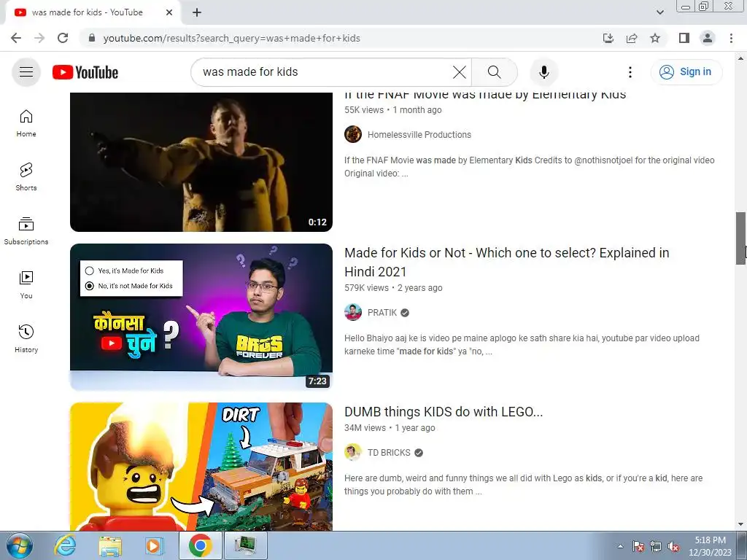This screenshot has height=560, width=747.
Task: Open the Made for Kids Hindi video thumbnail
Action: coord(201,317)
